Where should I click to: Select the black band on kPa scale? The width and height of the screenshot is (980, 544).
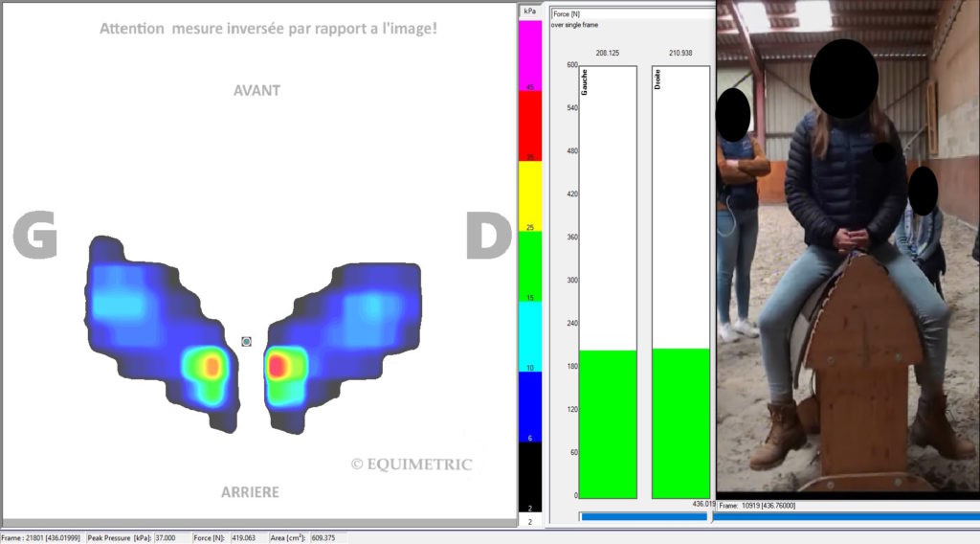coord(529,474)
